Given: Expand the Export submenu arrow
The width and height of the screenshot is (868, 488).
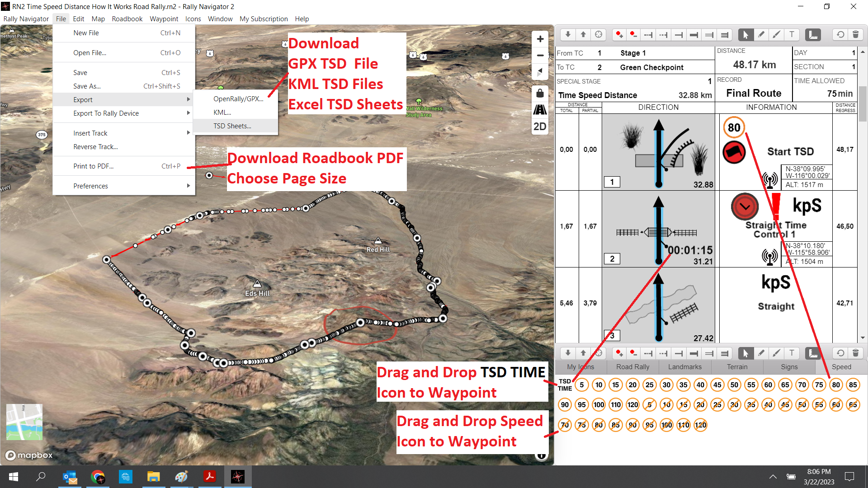Looking at the screenshot, I should click(189, 99).
